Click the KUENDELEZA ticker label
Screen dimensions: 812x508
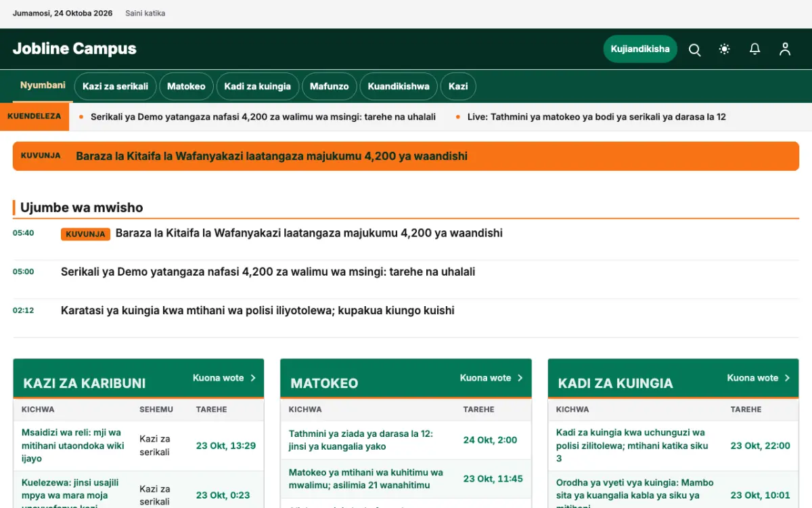35,117
